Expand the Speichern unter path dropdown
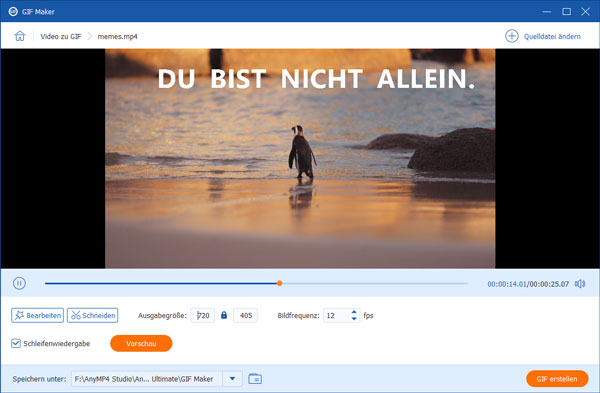 [233, 379]
